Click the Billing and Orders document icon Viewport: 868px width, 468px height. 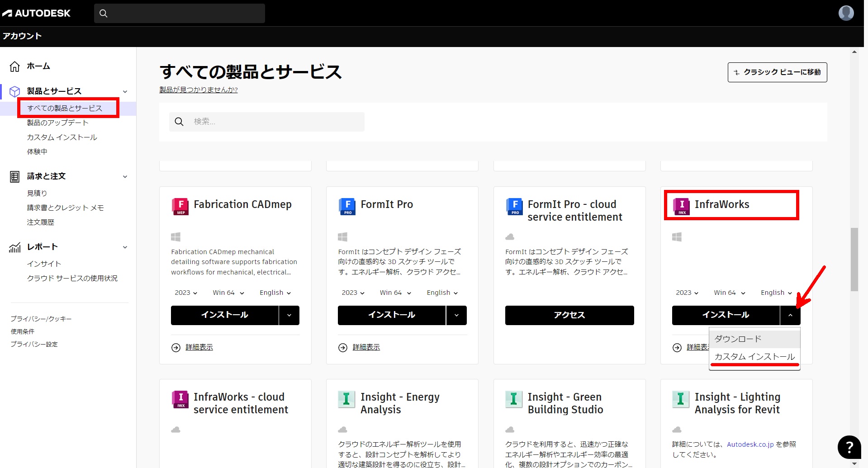click(15, 177)
